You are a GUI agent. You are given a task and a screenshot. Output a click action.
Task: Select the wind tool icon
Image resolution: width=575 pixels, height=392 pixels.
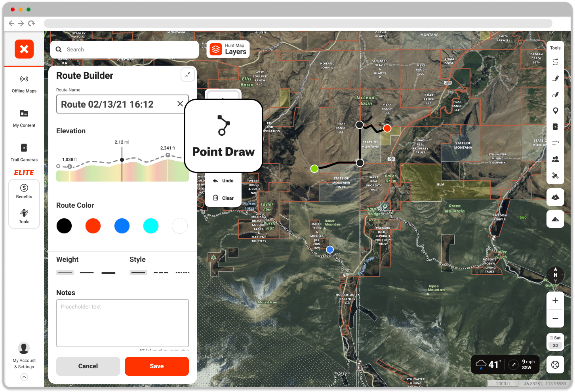pyautogui.click(x=555, y=143)
